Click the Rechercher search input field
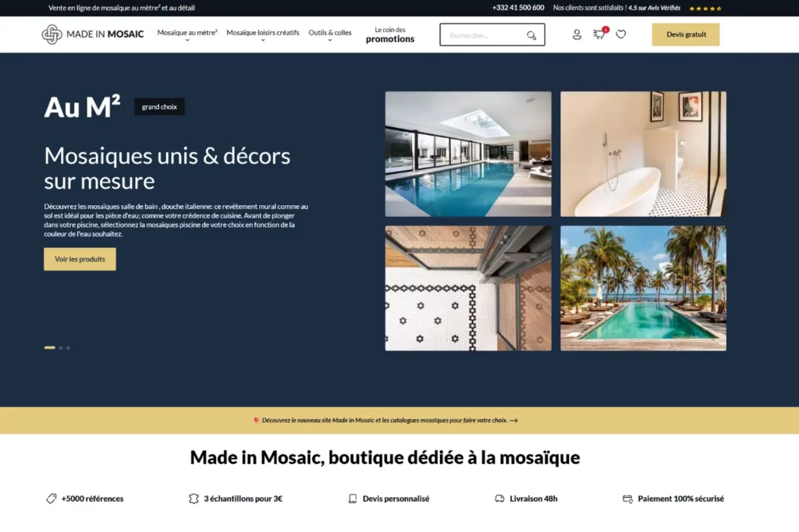The height and width of the screenshot is (532, 799). (482, 35)
